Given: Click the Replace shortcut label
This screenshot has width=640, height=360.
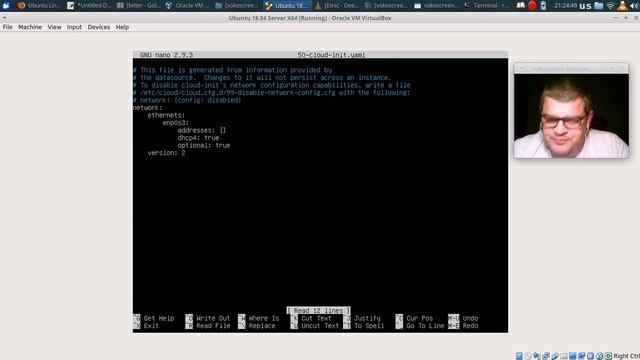Looking at the screenshot, I should (x=262, y=326).
